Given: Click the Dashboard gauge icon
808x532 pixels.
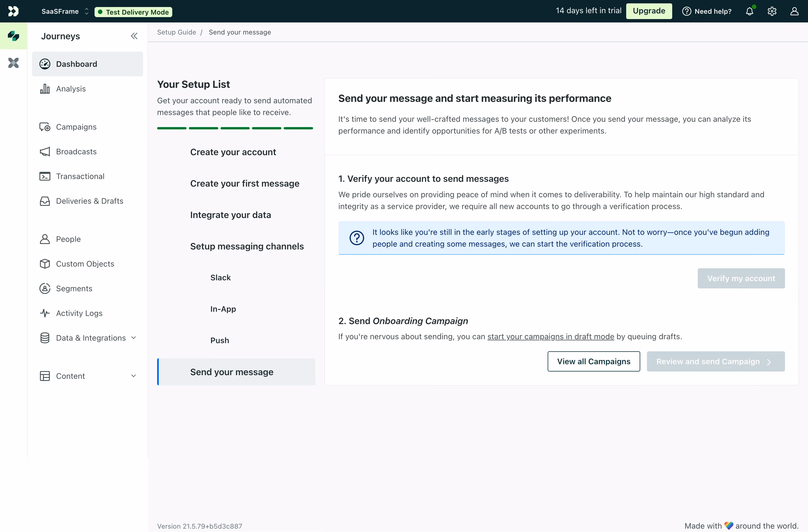Looking at the screenshot, I should 45,64.
